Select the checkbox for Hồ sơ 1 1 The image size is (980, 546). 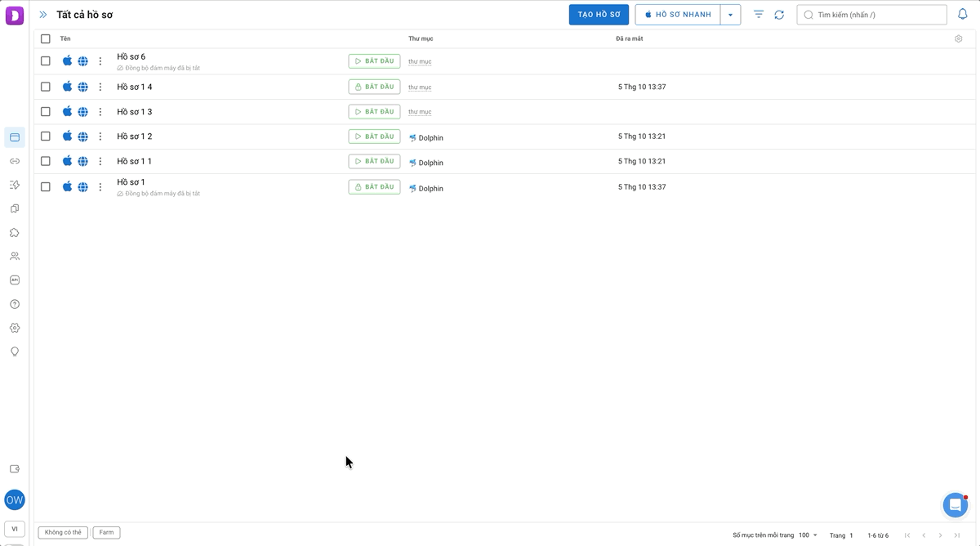tap(46, 161)
